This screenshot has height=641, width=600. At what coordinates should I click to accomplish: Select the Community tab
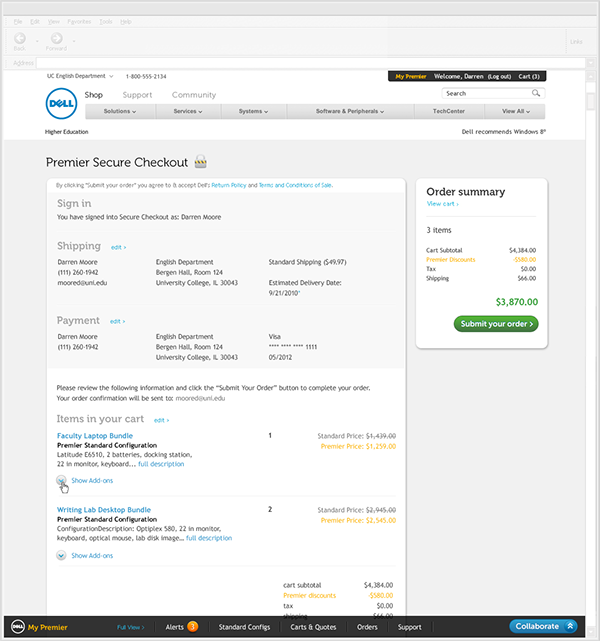pos(194,95)
